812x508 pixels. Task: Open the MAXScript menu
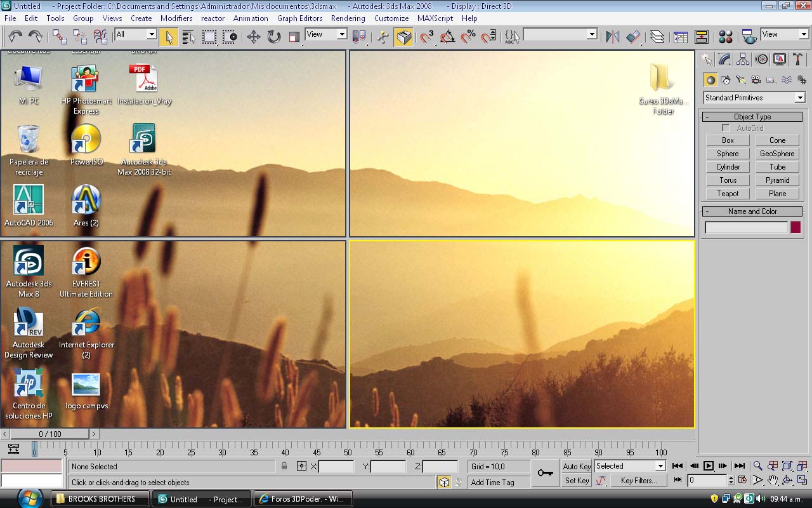(435, 18)
